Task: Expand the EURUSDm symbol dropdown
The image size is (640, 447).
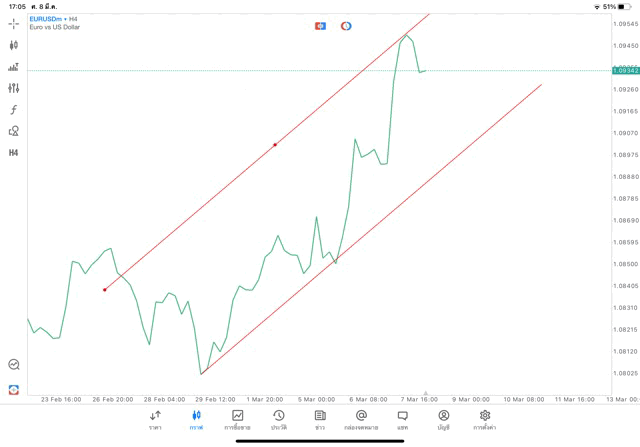Action: click(x=47, y=18)
